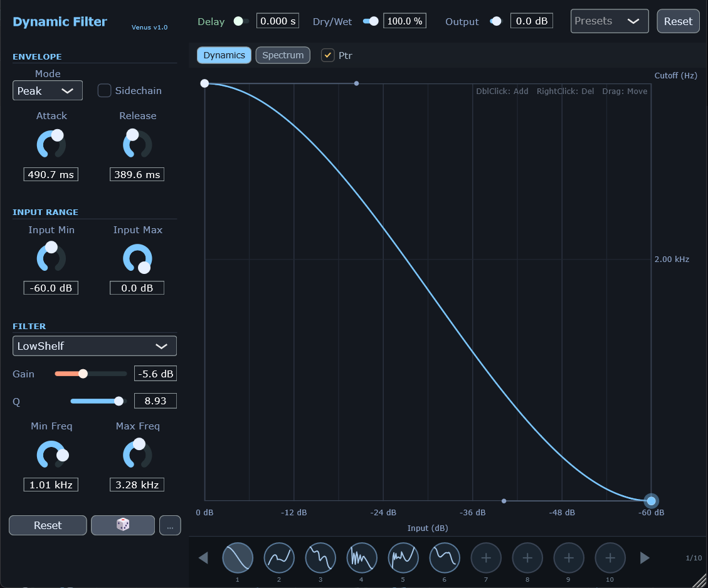Click the previous page arrow before slot 1
Screen dimensions: 708x588
coord(203,557)
